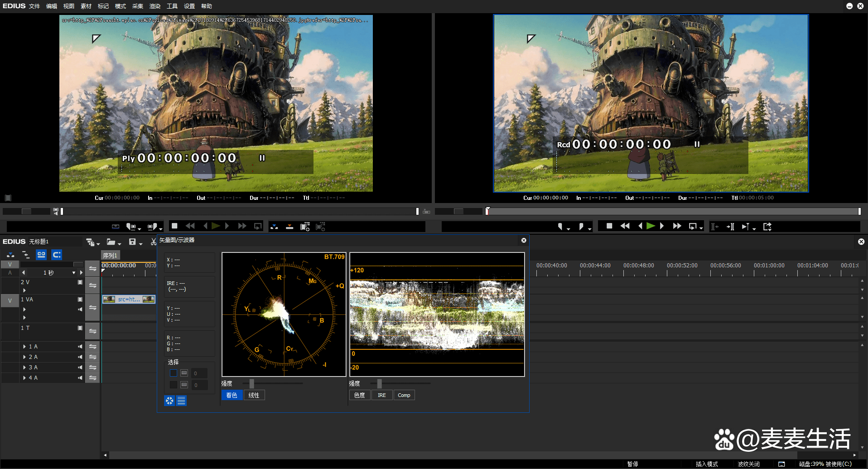Click the scissors cut icon

click(154, 242)
